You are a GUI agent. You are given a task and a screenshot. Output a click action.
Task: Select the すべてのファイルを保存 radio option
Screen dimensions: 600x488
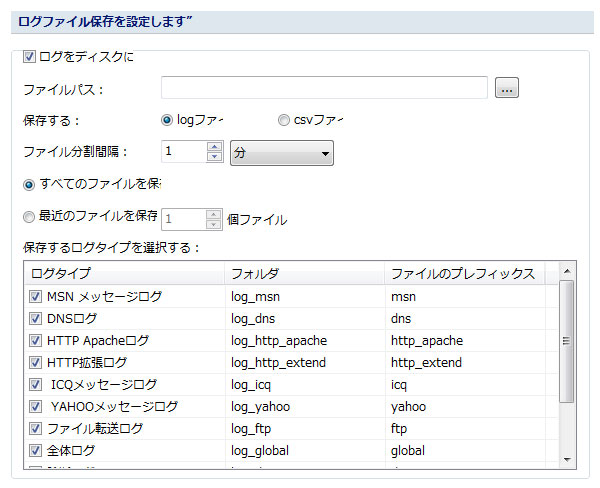click(x=29, y=185)
